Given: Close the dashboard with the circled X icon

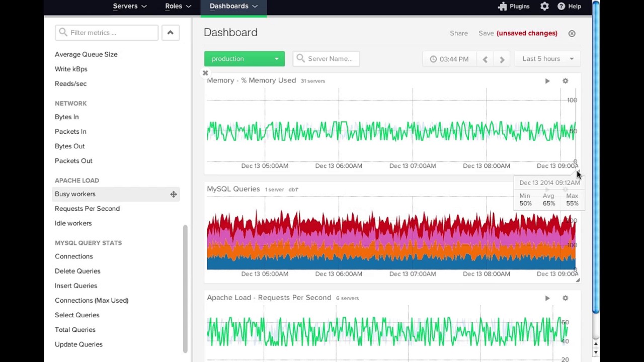Looking at the screenshot, I should pyautogui.click(x=572, y=33).
